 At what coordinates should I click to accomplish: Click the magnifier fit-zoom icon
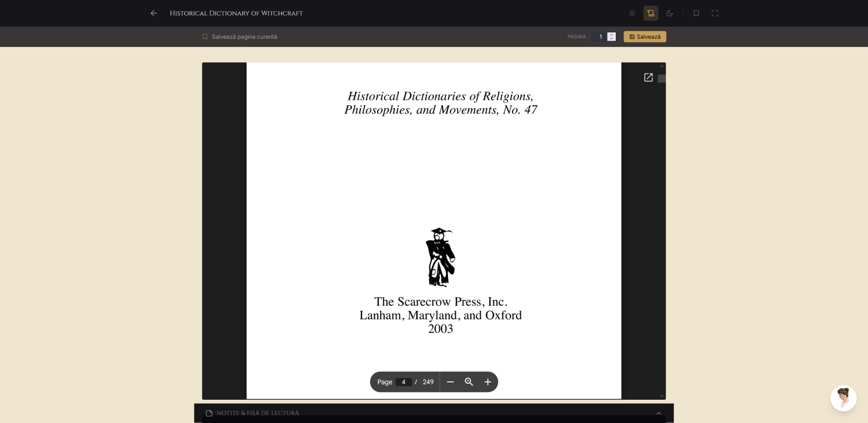click(469, 382)
